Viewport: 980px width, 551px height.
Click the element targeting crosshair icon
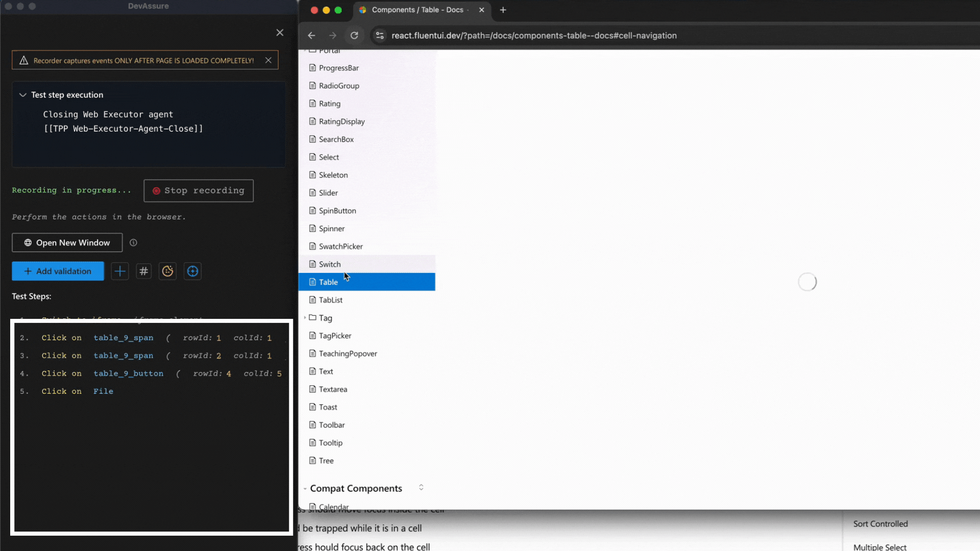click(x=192, y=271)
